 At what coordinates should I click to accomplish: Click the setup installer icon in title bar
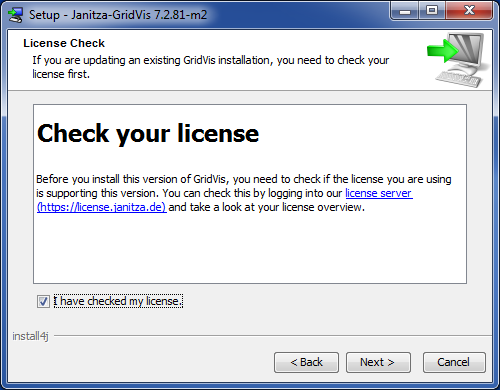point(15,15)
